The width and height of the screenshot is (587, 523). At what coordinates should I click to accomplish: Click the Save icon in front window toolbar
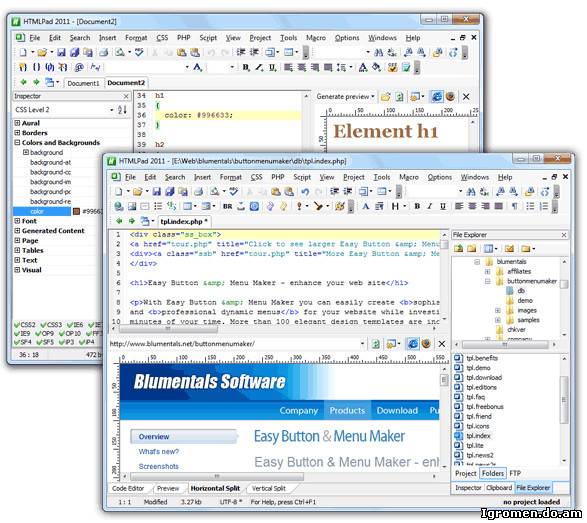coord(157,192)
